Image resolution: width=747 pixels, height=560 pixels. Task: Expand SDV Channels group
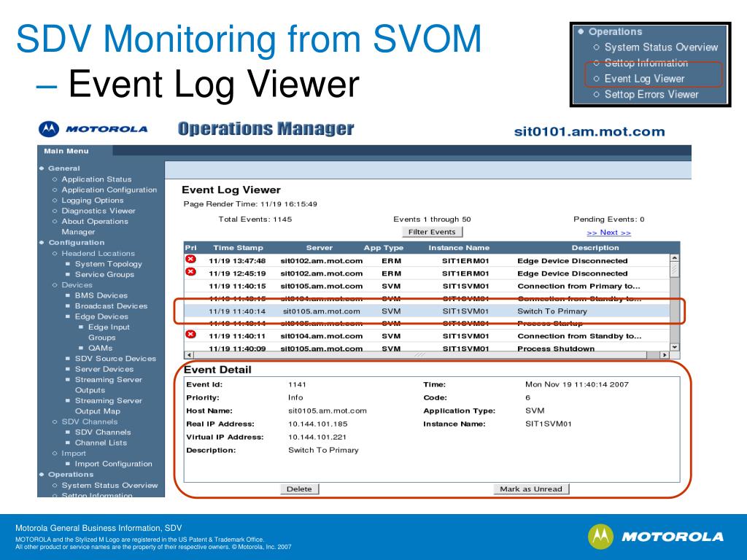point(90,422)
